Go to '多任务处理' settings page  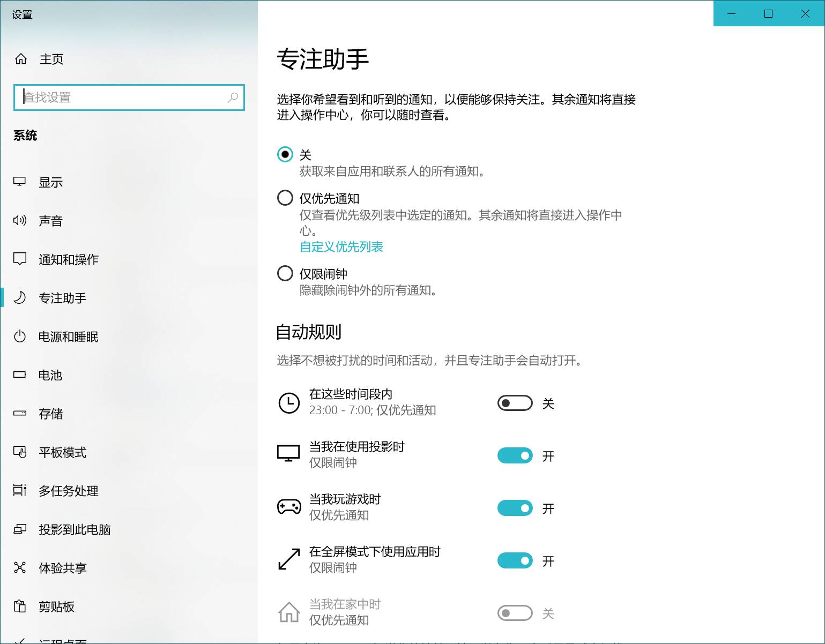69,491
